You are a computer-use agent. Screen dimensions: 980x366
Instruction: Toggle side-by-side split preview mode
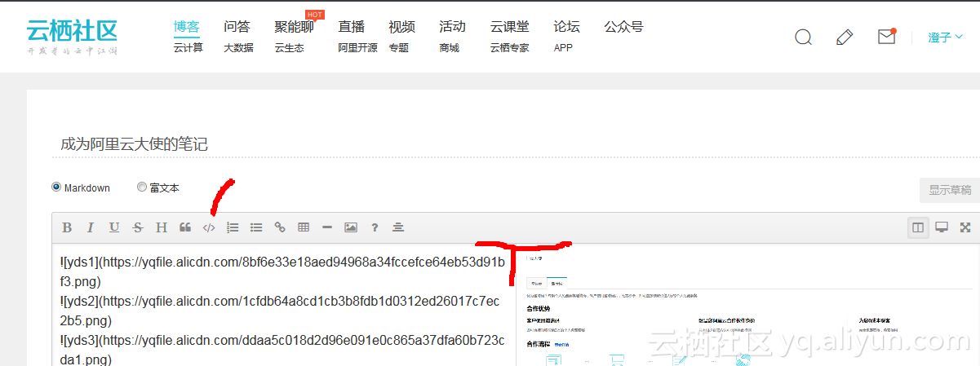pyautogui.click(x=918, y=227)
